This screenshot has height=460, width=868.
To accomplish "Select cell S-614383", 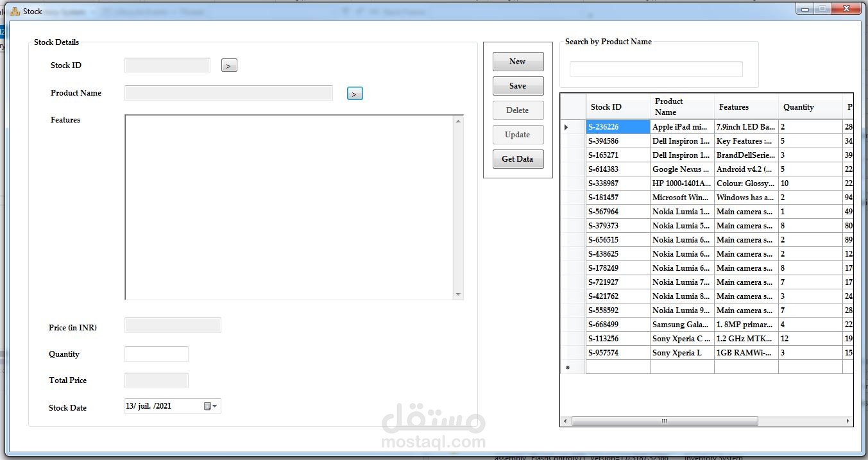I will click(x=618, y=169).
